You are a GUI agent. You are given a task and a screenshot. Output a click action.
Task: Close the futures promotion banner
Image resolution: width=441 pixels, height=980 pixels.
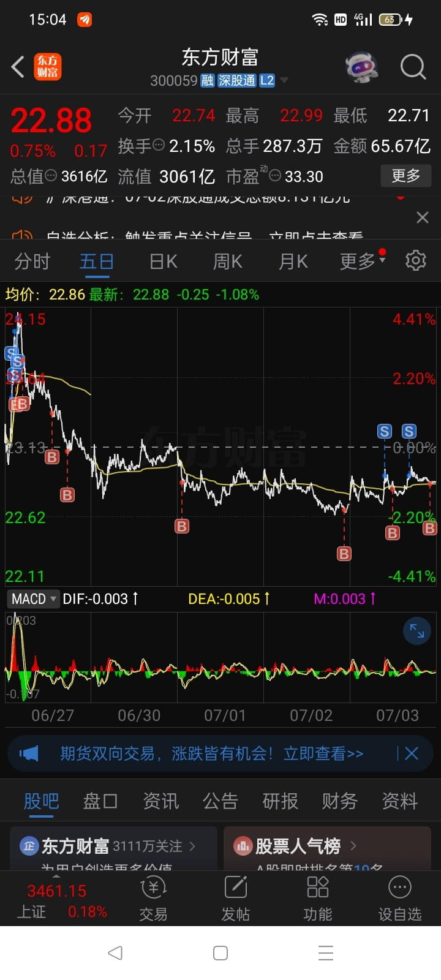point(412,753)
